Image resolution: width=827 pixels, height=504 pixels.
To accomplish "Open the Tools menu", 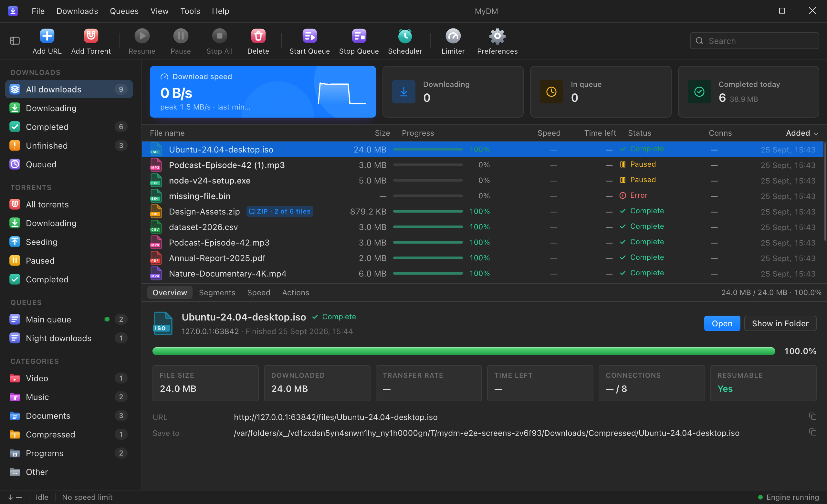I will pyautogui.click(x=190, y=11).
